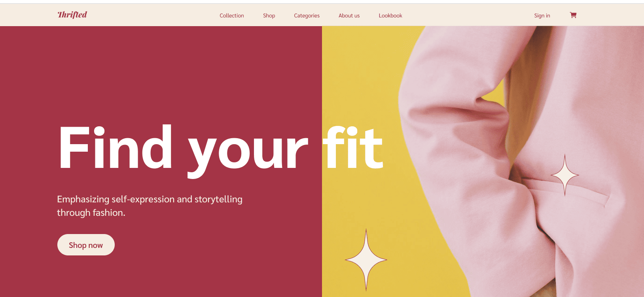Open the shopping cart icon
Screen dimensions: 644x297
tap(573, 15)
